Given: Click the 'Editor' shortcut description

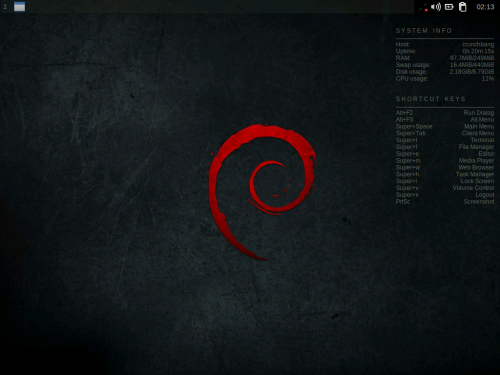Looking at the screenshot, I should 486,154.
